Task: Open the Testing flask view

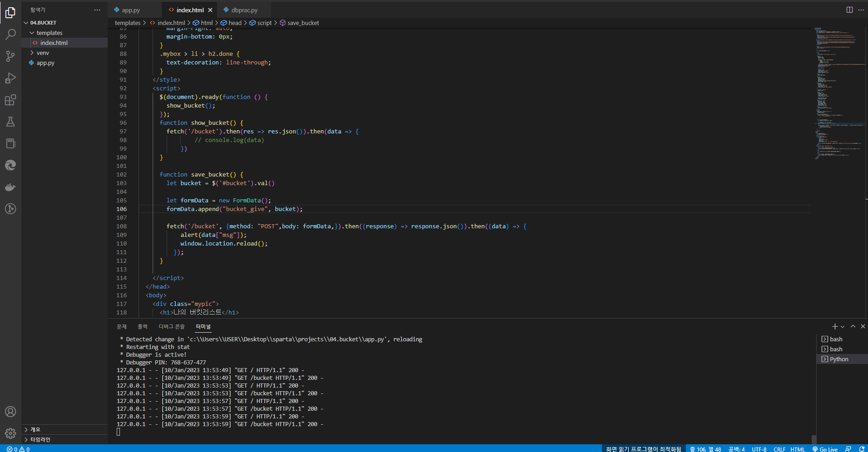Action: (10, 122)
